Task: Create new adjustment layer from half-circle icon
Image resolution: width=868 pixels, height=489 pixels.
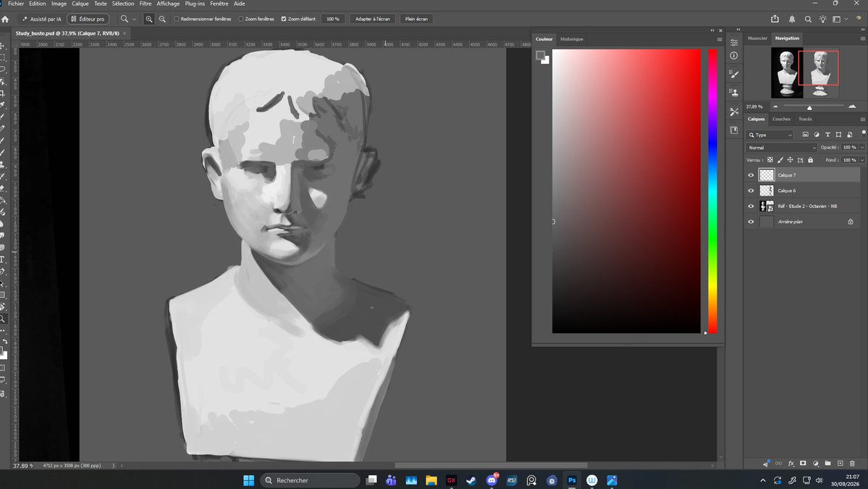Action: coord(815,464)
